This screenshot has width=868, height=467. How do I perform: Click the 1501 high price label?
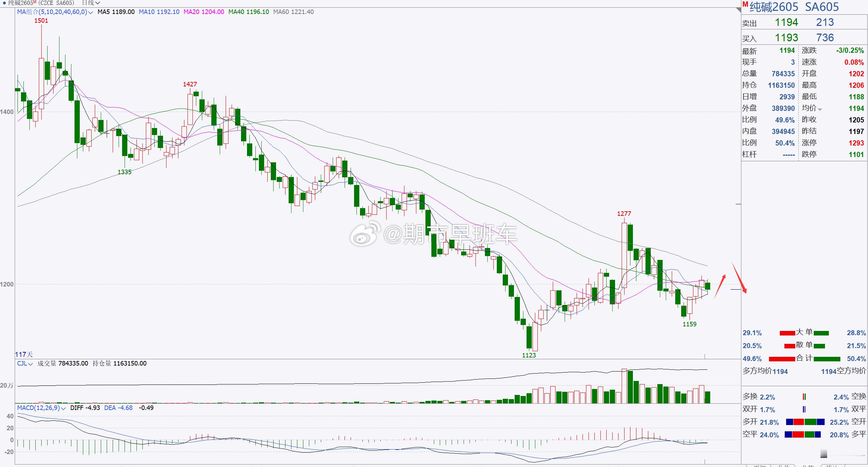tap(41, 21)
